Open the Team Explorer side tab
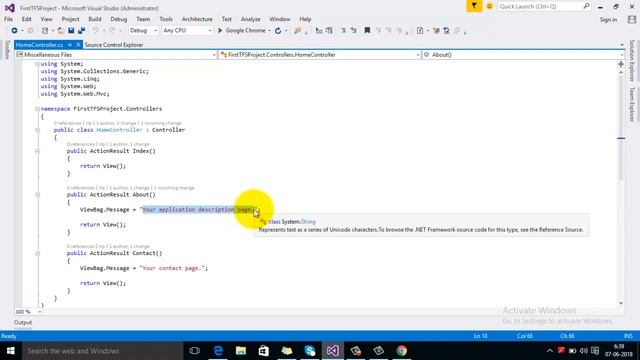The width and height of the screenshot is (640, 360). click(632, 104)
